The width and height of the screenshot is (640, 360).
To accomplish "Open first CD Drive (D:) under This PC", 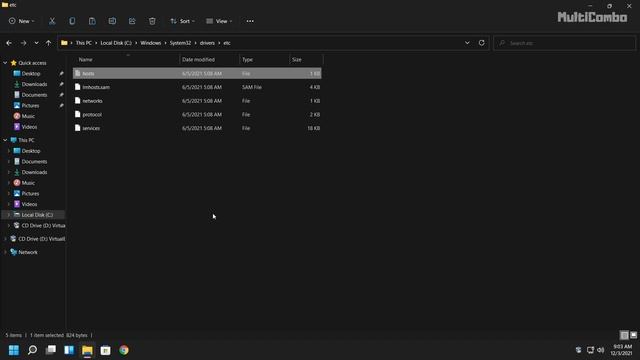I will (43, 225).
